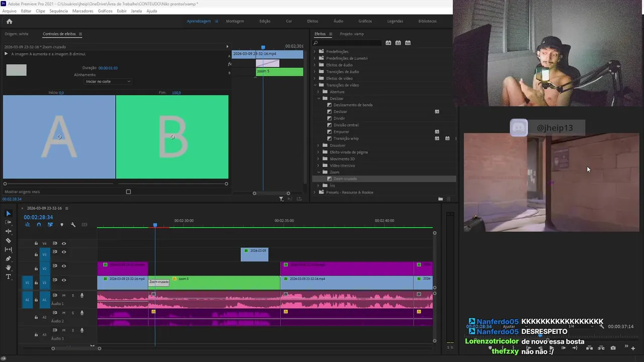Select the Hand tool

point(8,267)
